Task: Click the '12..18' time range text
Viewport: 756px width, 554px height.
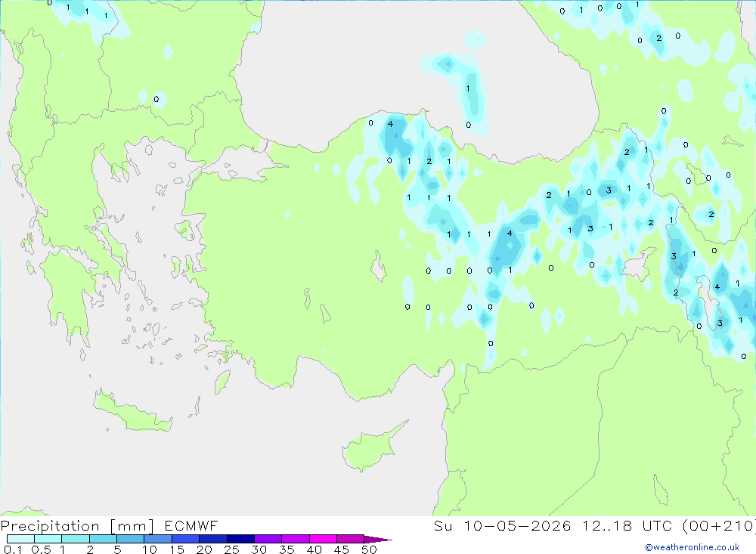Action: [x=606, y=526]
